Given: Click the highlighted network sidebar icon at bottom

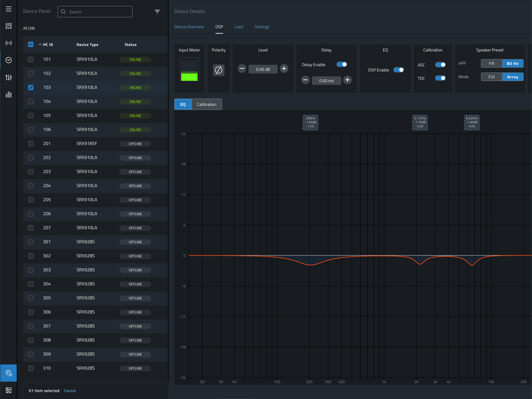Looking at the screenshot, I should (8, 373).
